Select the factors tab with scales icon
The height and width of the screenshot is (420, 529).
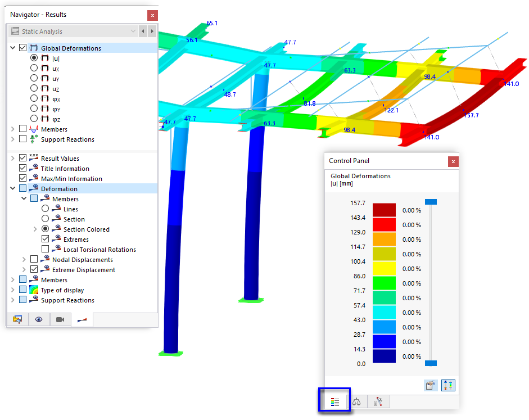(356, 401)
